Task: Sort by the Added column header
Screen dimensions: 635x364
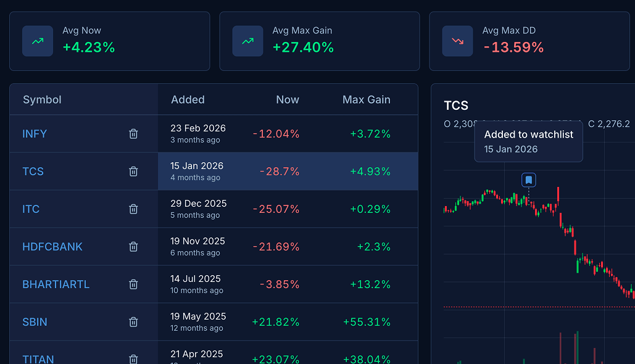Action: [188, 99]
